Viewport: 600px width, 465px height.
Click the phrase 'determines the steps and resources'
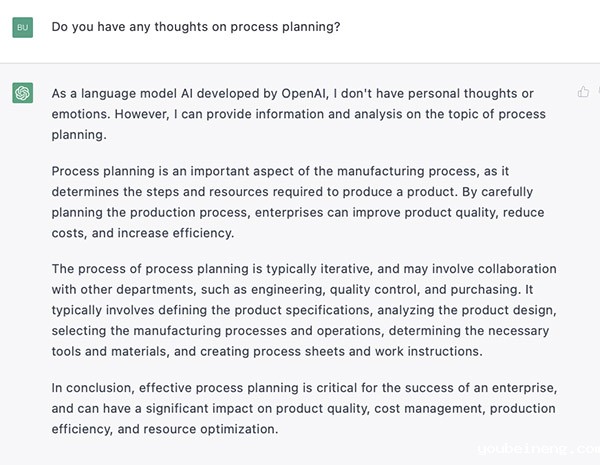click(160, 192)
